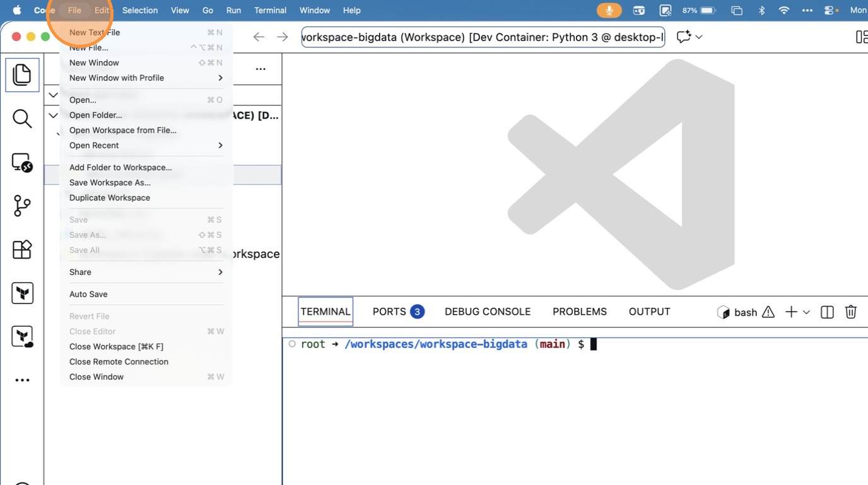Image resolution: width=868 pixels, height=485 pixels.
Task: Select the bash terminal profile label
Action: click(x=745, y=312)
